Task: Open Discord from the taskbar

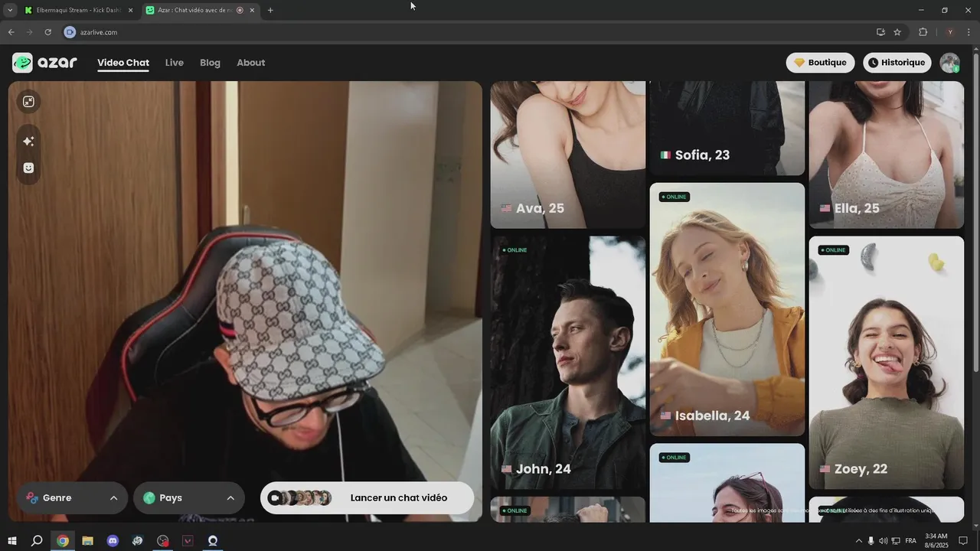Action: 113,541
